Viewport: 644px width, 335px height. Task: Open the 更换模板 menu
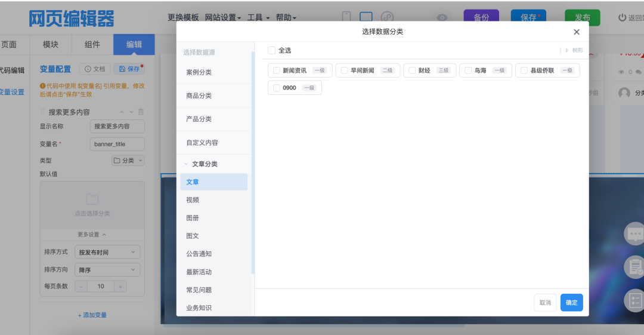point(183,17)
